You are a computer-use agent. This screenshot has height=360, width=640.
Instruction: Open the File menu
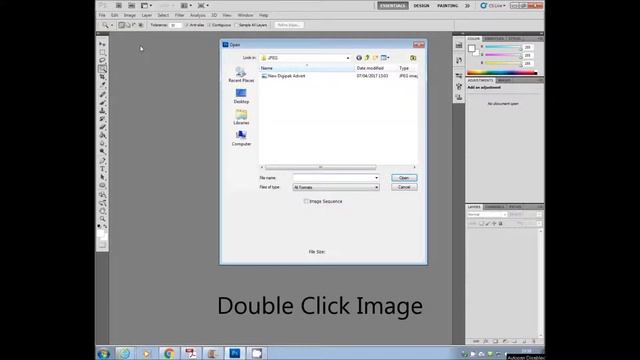(x=102, y=15)
